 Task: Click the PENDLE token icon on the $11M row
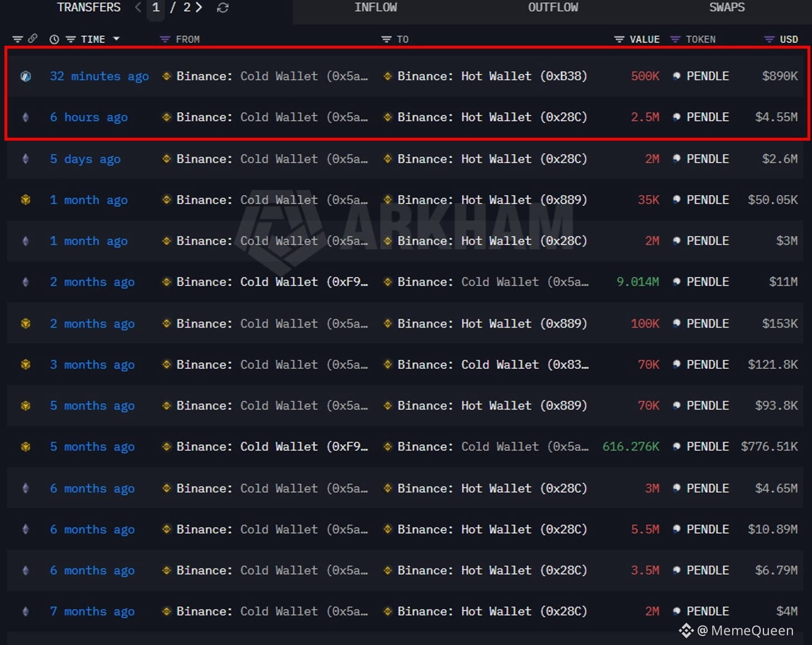[676, 282]
